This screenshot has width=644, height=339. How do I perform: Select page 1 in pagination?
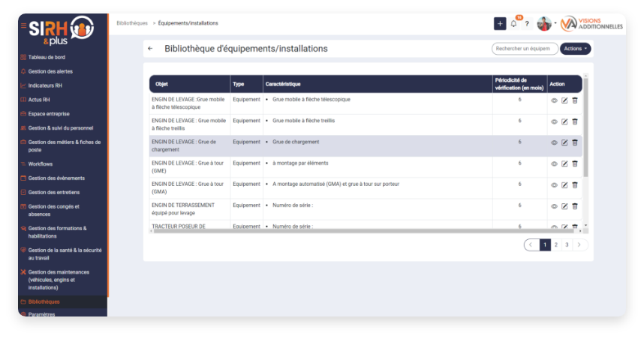545,245
